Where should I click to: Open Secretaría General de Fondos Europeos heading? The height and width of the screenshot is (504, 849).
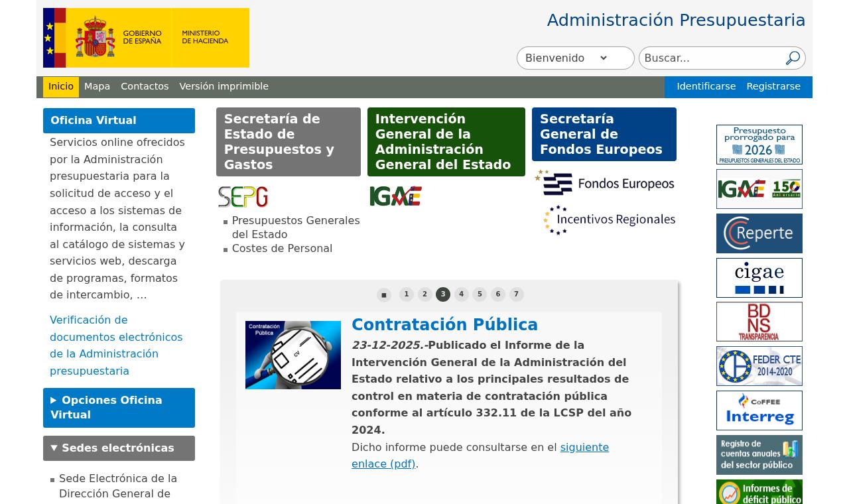coord(604,135)
